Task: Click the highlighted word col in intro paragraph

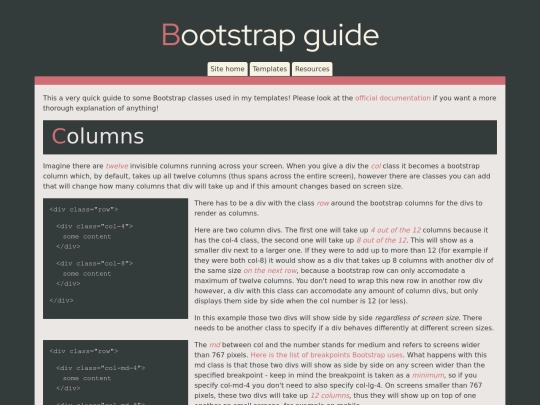Action: point(376,166)
